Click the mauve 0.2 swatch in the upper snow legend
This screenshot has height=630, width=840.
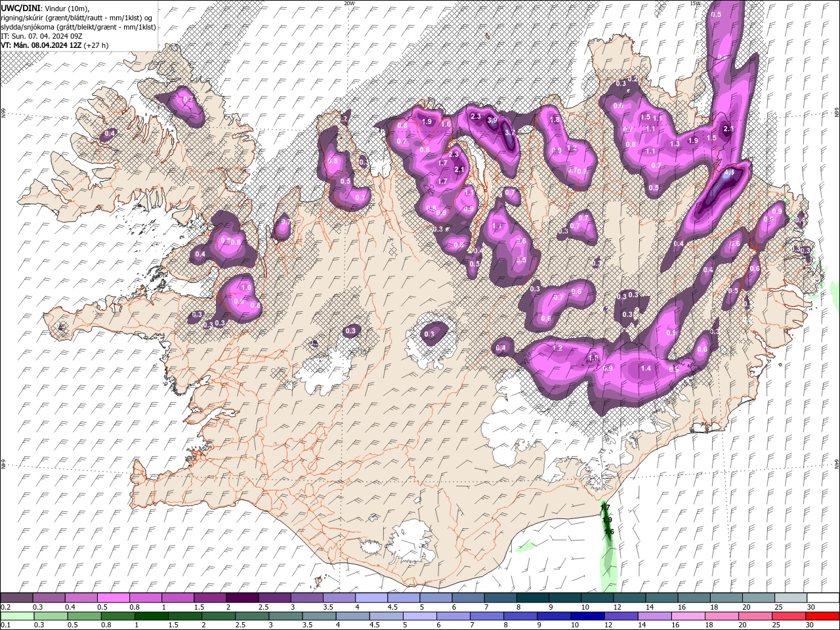point(16,598)
